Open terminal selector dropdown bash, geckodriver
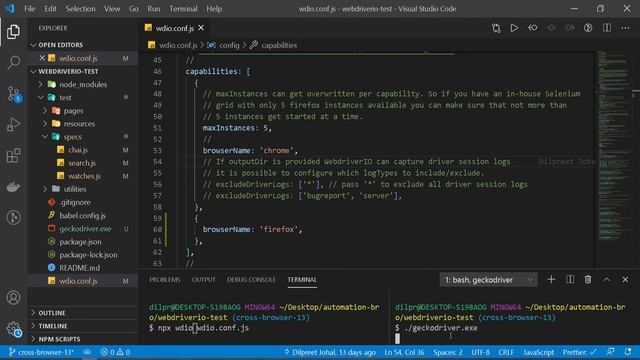 click(489, 280)
